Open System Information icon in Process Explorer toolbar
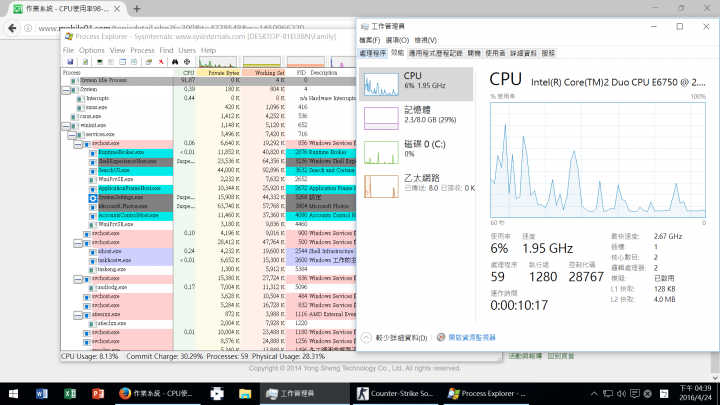720x405 pixels. coord(100,62)
